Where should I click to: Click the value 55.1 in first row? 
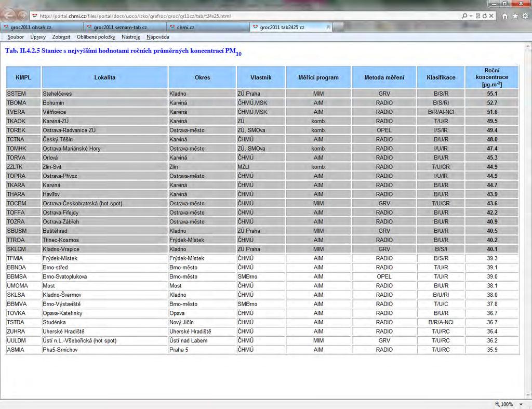point(492,94)
